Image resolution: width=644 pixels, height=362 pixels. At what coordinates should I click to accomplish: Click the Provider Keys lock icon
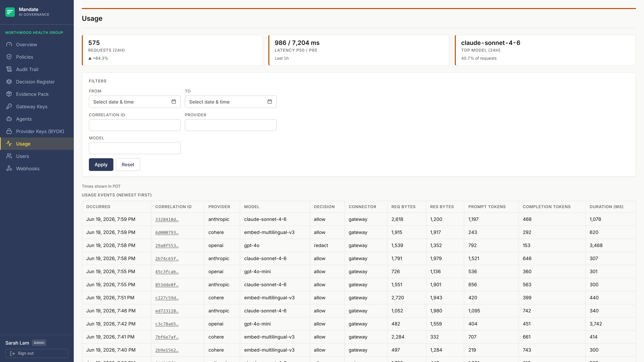pyautogui.click(x=9, y=131)
